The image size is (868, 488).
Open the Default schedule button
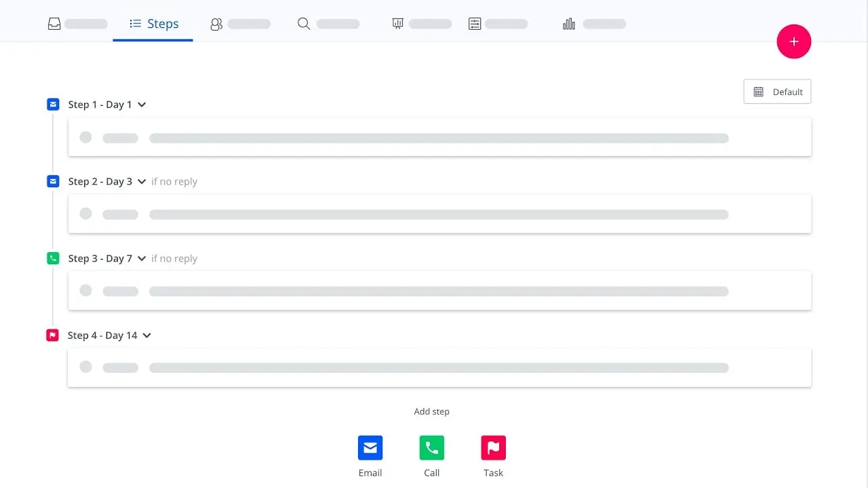(777, 91)
